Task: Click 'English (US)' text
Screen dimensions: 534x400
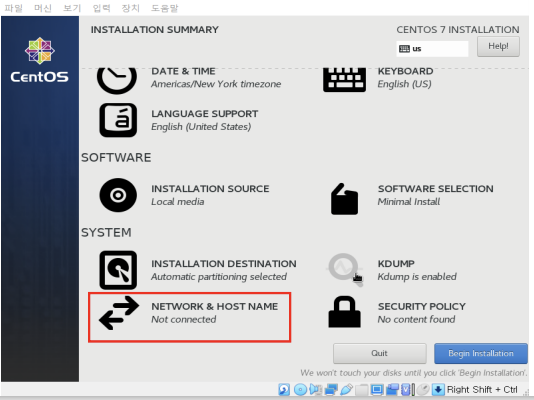Action: coord(404,84)
